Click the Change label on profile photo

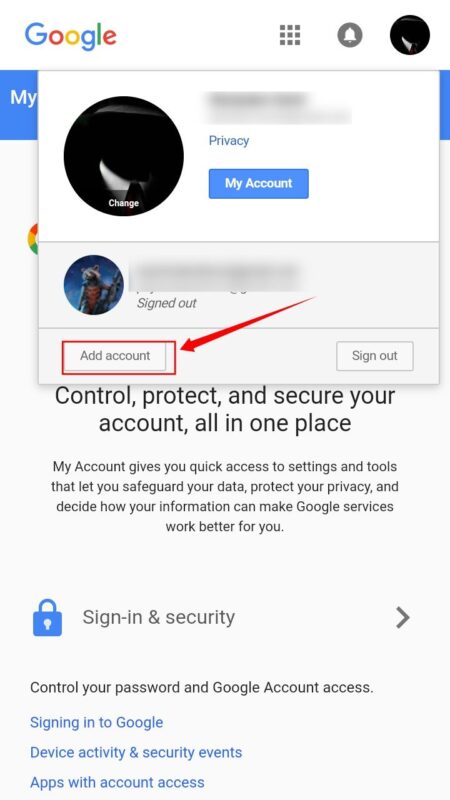coord(123,203)
